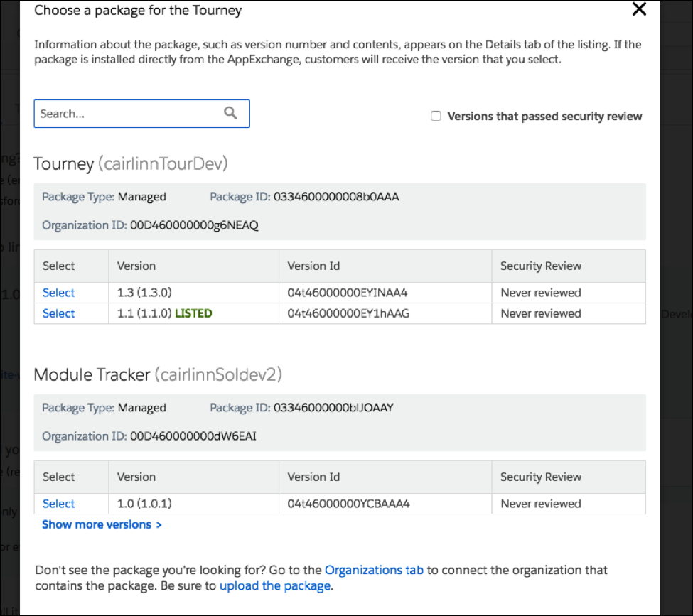Click Never reviewed for version 1.1

tap(540, 313)
